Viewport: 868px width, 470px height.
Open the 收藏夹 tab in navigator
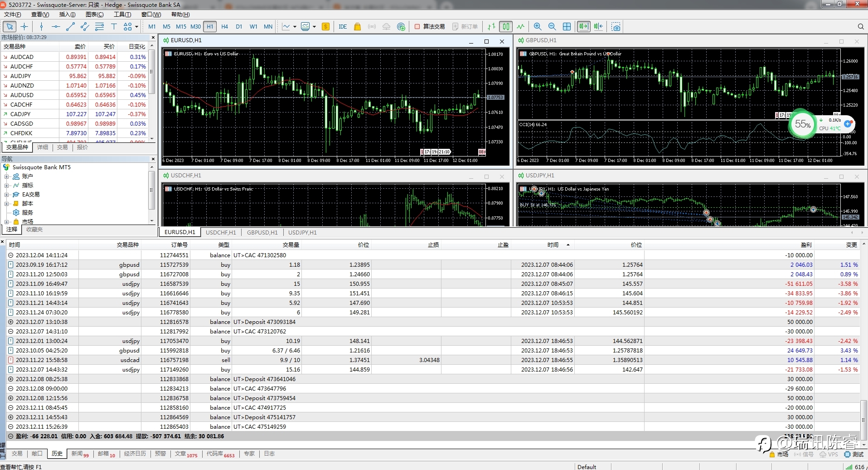click(x=34, y=230)
